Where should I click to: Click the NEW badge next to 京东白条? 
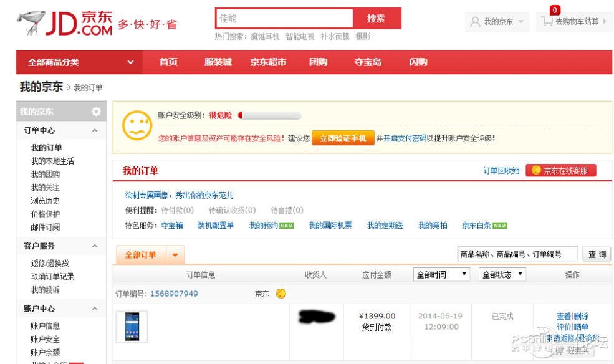coord(500,226)
